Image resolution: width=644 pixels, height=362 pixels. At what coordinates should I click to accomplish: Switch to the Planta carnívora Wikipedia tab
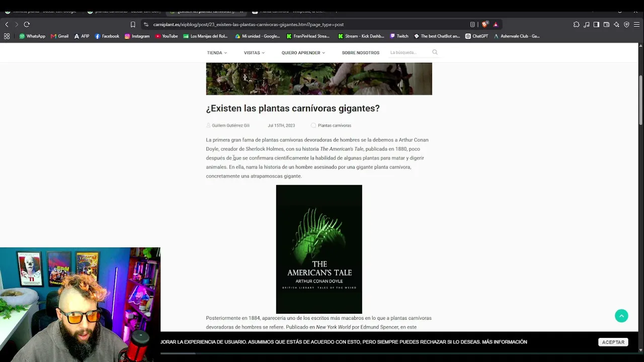tap(289, 11)
